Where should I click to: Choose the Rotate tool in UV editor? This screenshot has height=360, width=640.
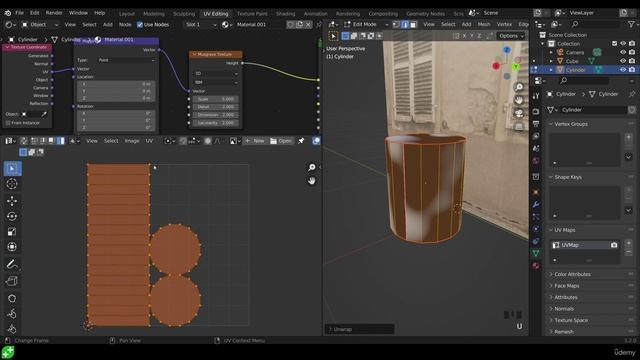pyautogui.click(x=12, y=216)
